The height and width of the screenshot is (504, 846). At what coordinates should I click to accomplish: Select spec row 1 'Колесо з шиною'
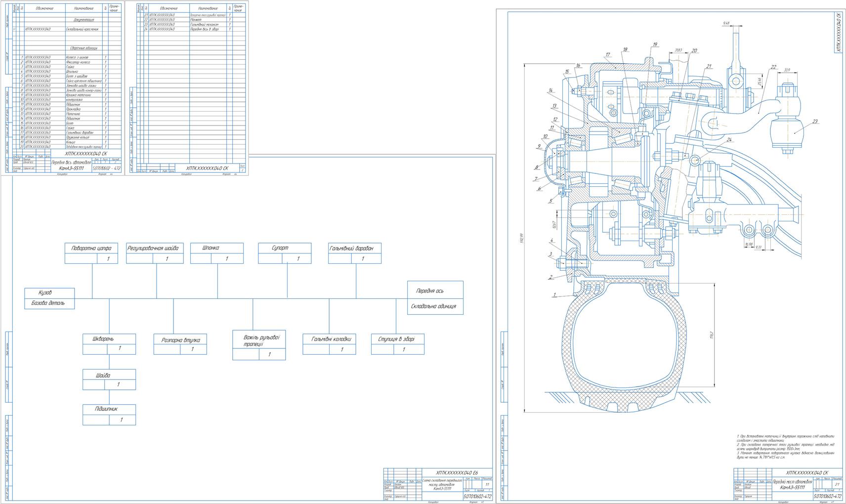pos(67,57)
